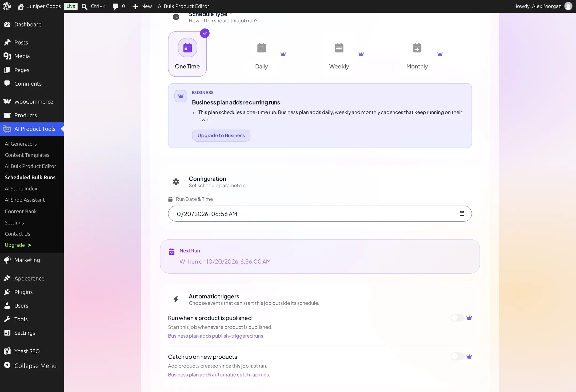Toggle Run when a product is published
Viewport: 576px width, 392px height.
[x=457, y=318]
